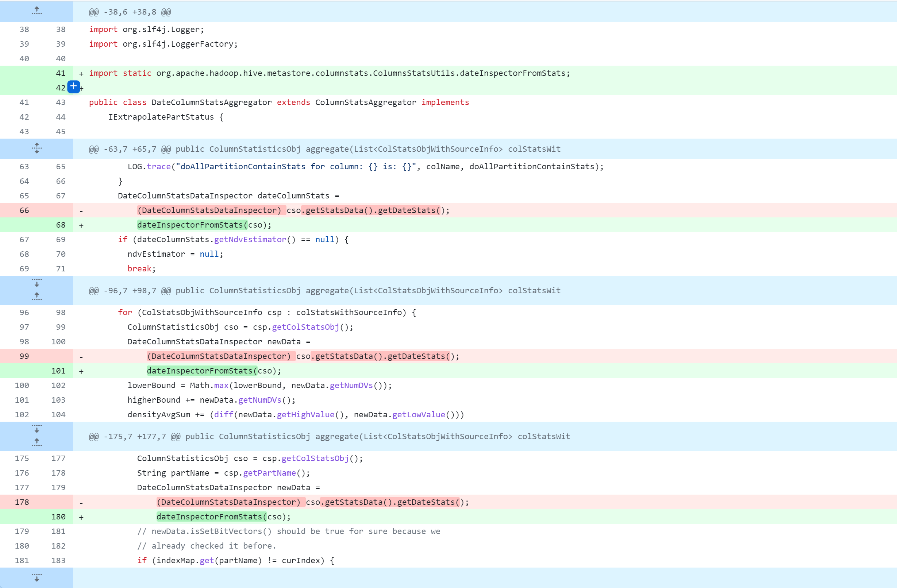Click 'ColumnStatisticsObj cso' on new line 177

pyautogui.click(x=250, y=458)
